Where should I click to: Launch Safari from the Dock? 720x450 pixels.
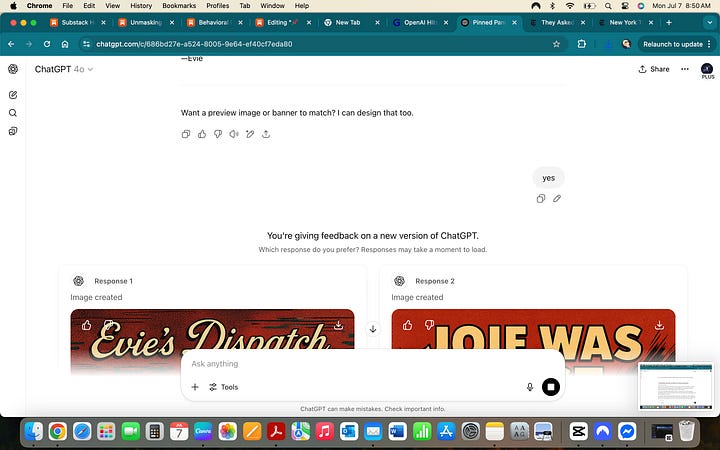82,431
